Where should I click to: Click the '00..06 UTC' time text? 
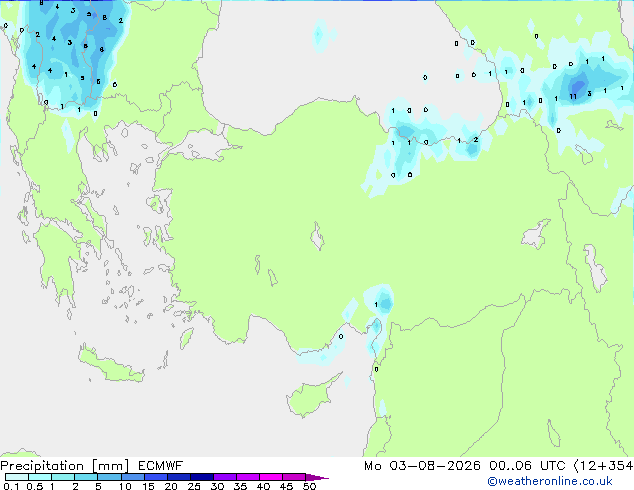point(527,466)
